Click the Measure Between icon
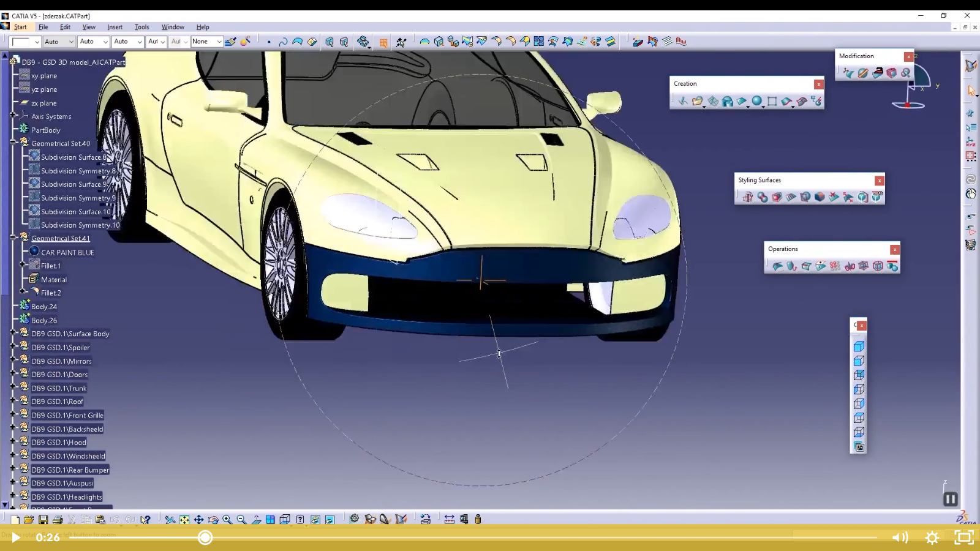The width and height of the screenshot is (980, 551). point(449,520)
